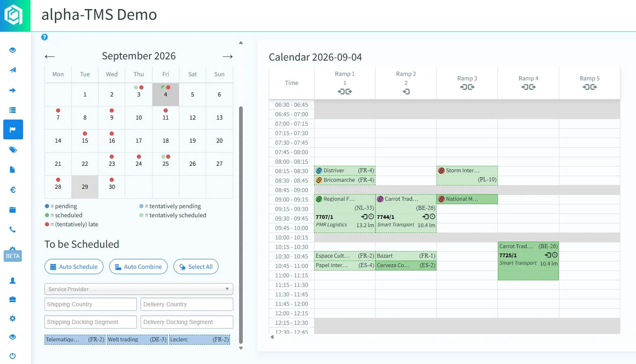The image size is (636, 364).
Task: Open the Cerveza Co… ES-2 booking
Action: pyautogui.click(x=406, y=265)
